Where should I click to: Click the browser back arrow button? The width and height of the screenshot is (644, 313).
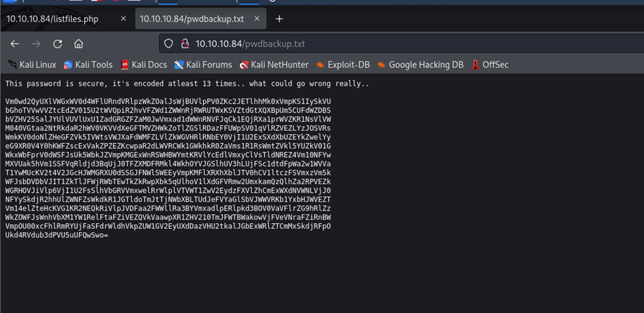(x=14, y=44)
